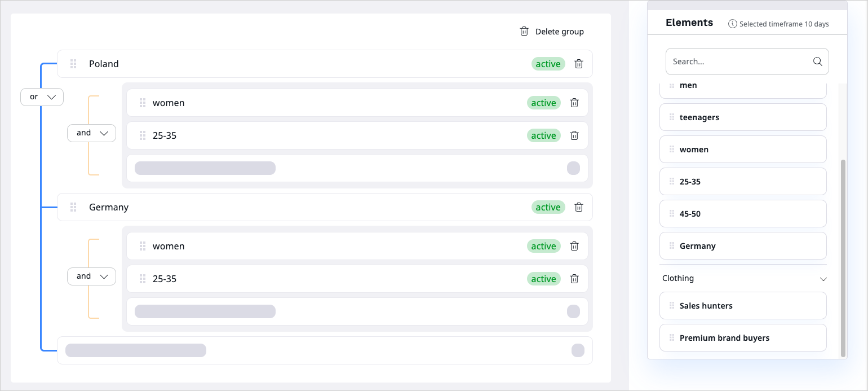Click inside the Search field
The image size is (868, 391).
click(733, 61)
